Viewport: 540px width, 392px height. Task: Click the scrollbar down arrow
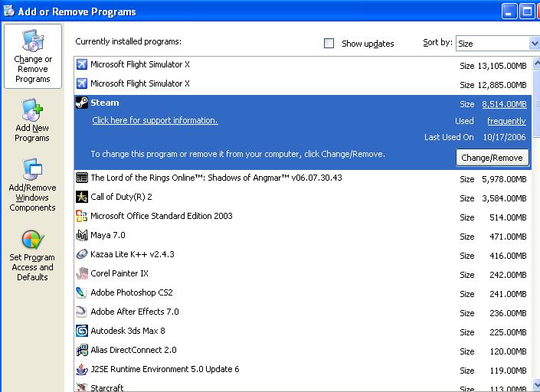(x=536, y=384)
